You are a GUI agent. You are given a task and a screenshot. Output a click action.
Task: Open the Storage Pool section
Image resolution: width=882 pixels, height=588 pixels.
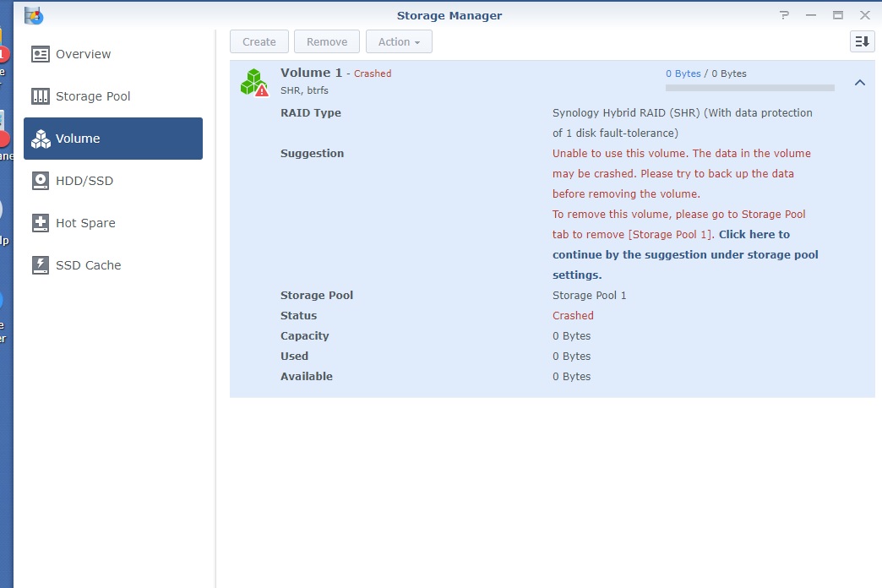tap(113, 96)
